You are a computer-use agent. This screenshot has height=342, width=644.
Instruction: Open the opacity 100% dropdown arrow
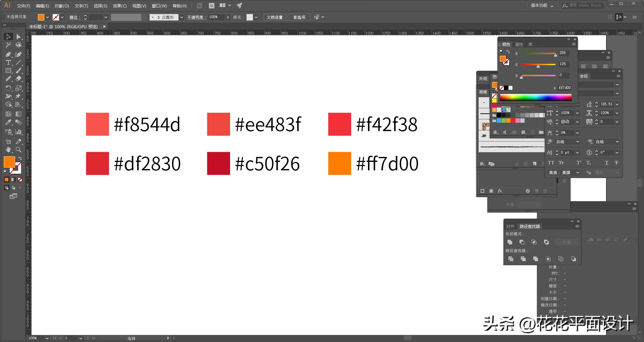click(228, 17)
